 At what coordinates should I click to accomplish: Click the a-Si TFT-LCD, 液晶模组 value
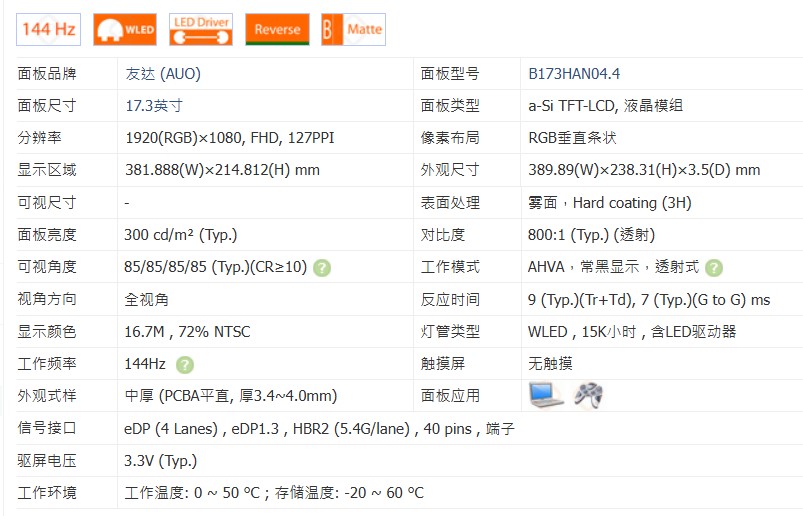point(605,105)
